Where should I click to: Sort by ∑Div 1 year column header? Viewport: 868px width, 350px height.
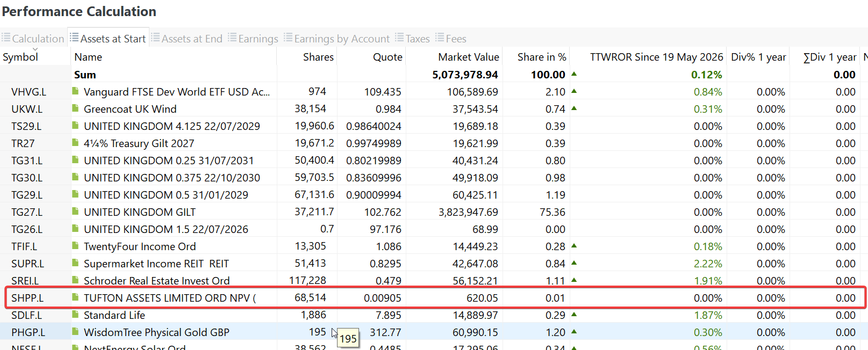click(830, 57)
